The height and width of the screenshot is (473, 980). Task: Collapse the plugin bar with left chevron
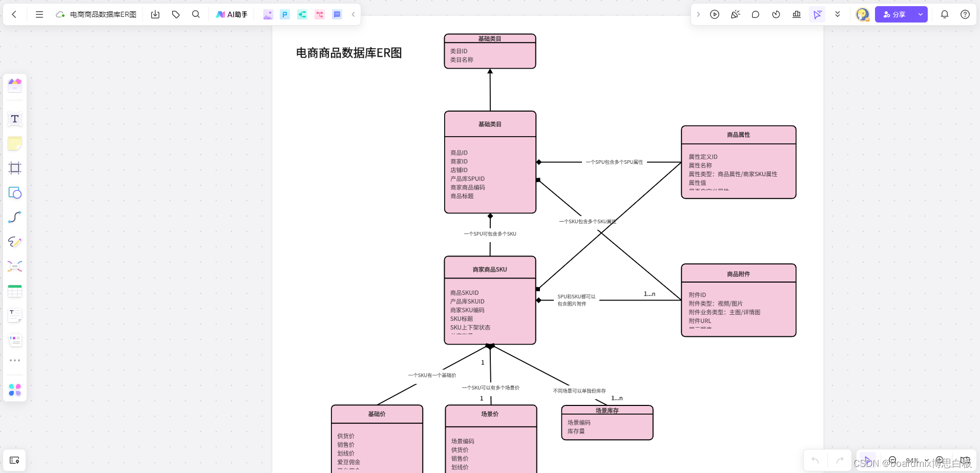353,14
